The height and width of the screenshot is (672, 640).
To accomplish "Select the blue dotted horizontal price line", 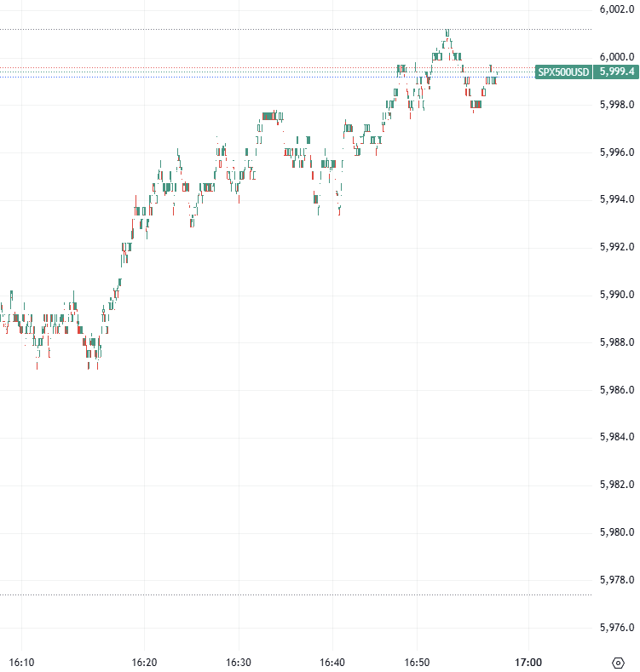I will point(266,77).
